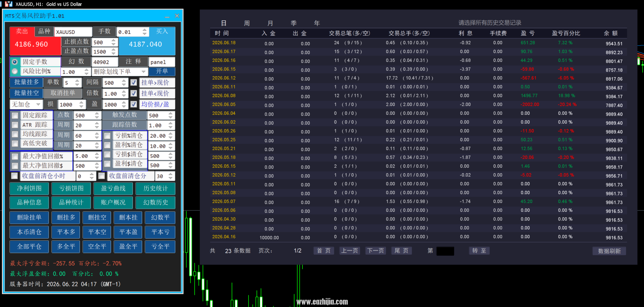Click the 批量挂多 button

(26, 82)
